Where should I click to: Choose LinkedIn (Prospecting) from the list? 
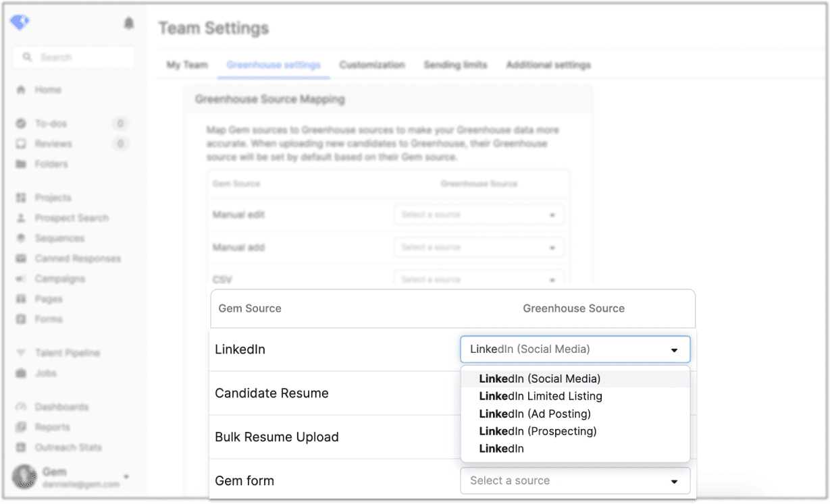point(538,431)
